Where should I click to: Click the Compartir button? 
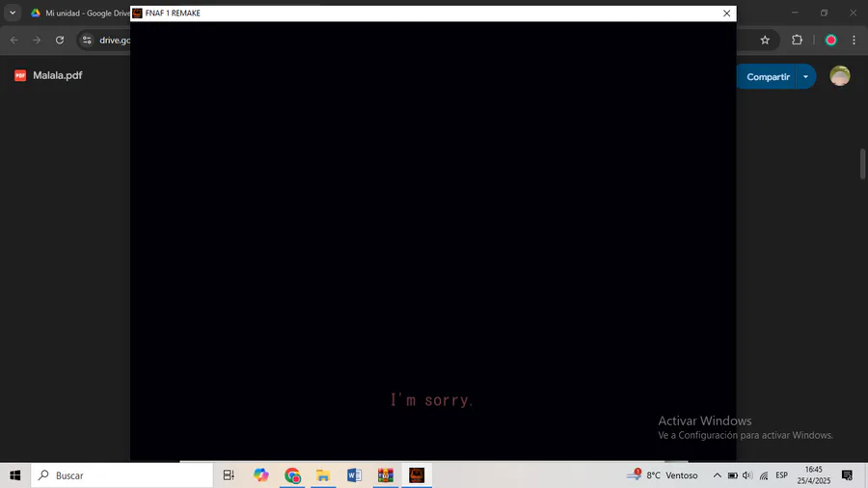(x=768, y=77)
